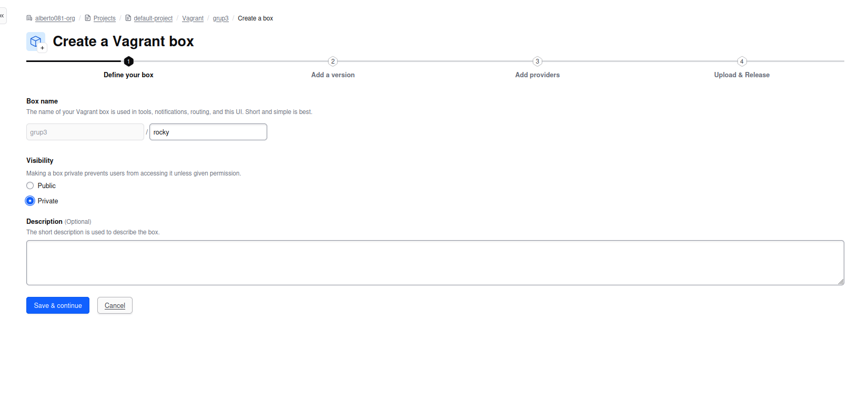Click step 3 Add providers circle
This screenshot has width=868, height=413.
coord(537,61)
